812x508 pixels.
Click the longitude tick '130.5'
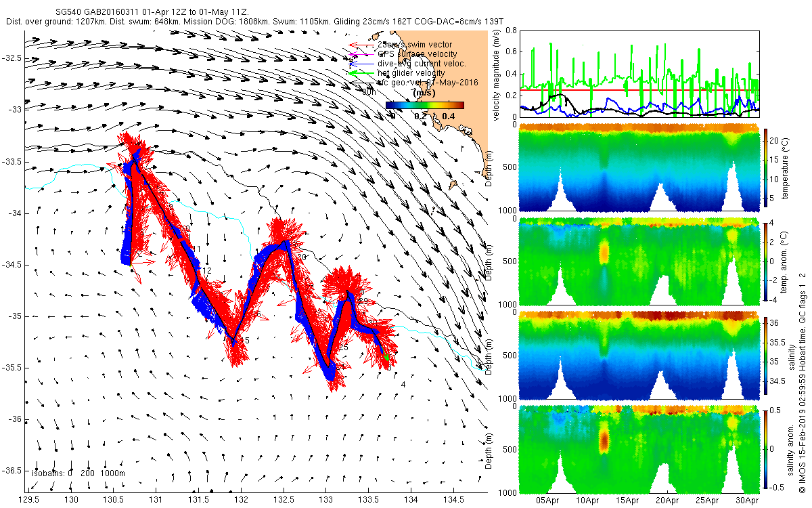pyautogui.click(x=114, y=499)
